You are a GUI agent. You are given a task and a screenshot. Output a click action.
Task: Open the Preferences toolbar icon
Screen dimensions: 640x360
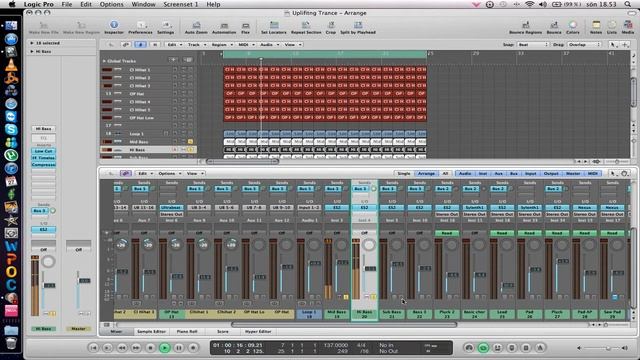140,27
